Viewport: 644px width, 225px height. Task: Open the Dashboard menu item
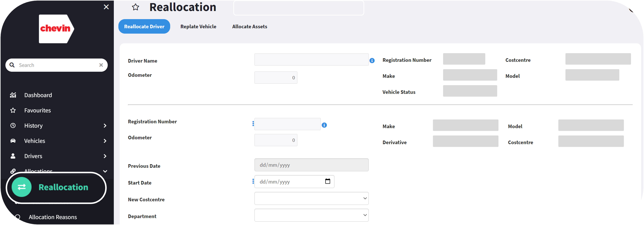[x=38, y=95]
